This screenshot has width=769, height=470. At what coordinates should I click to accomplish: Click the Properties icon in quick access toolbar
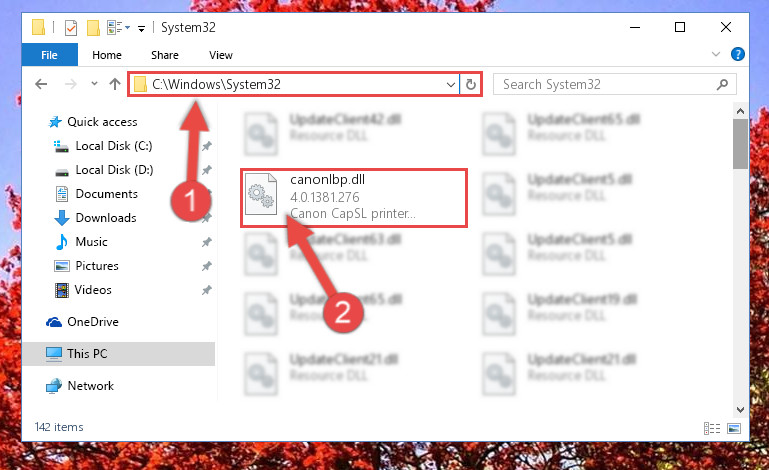pyautogui.click(x=71, y=27)
